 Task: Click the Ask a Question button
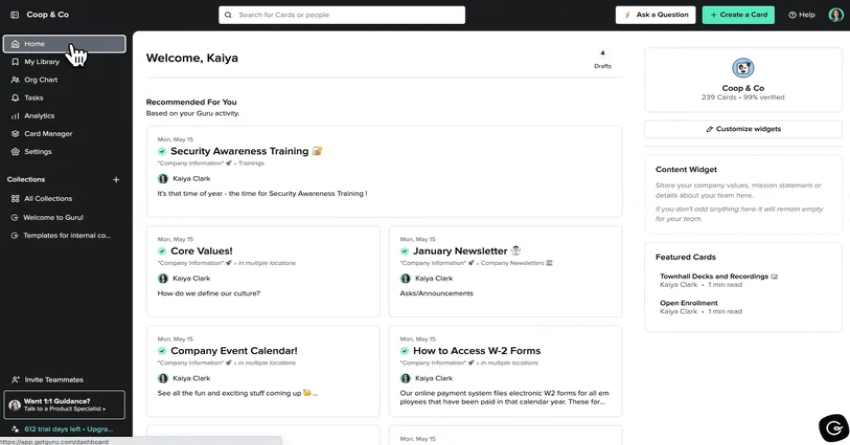coord(655,15)
